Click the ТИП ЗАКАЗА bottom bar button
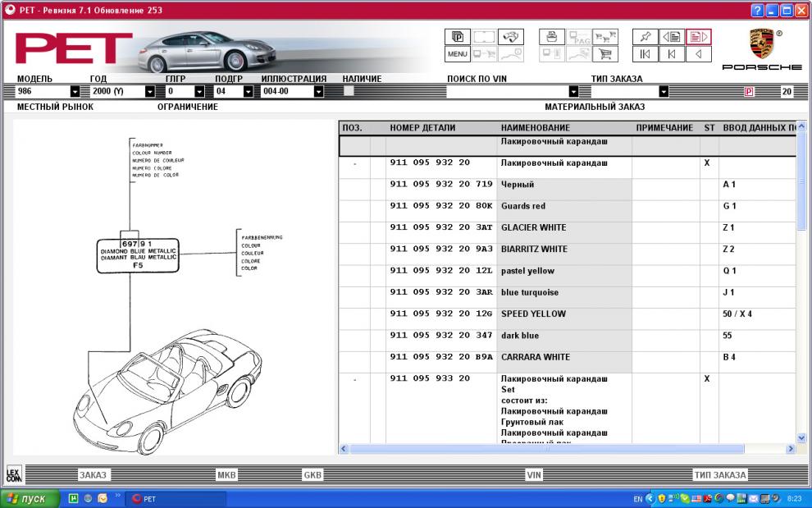This screenshot has height=508, width=812. (720, 475)
